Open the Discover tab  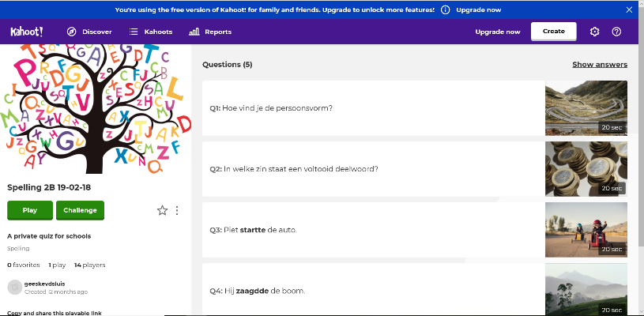pyautogui.click(x=89, y=32)
